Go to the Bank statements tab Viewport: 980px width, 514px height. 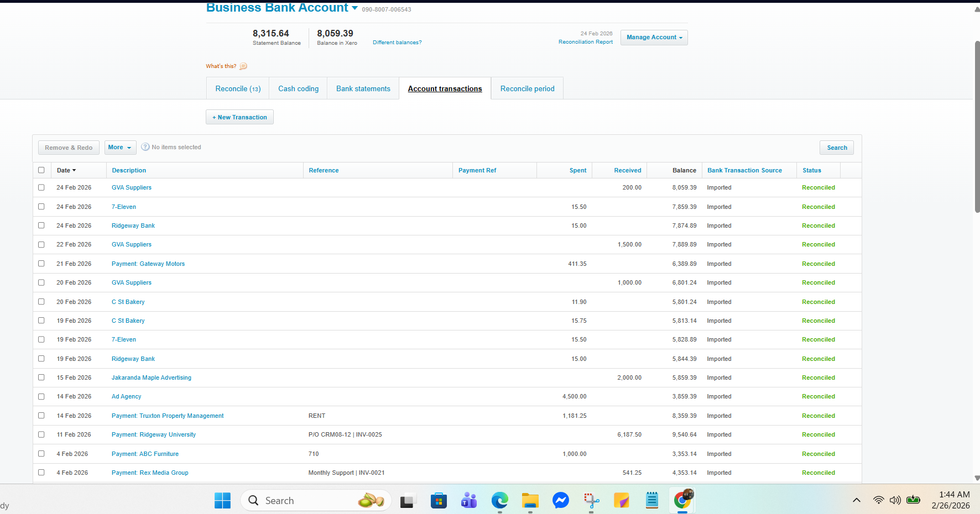[363, 88]
